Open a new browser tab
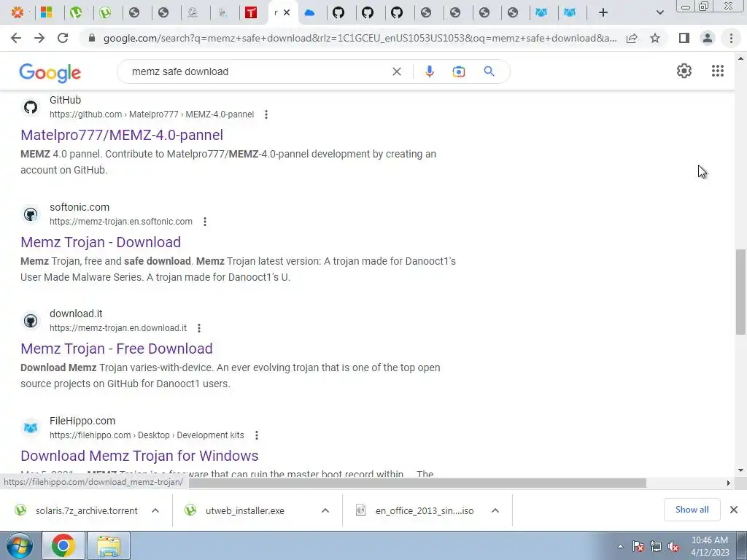Screen dimensions: 747x560 603,12
